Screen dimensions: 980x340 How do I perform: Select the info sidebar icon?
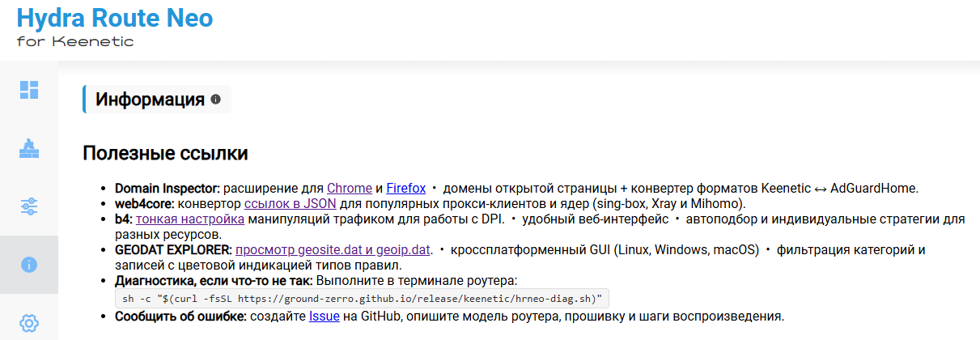point(29,265)
